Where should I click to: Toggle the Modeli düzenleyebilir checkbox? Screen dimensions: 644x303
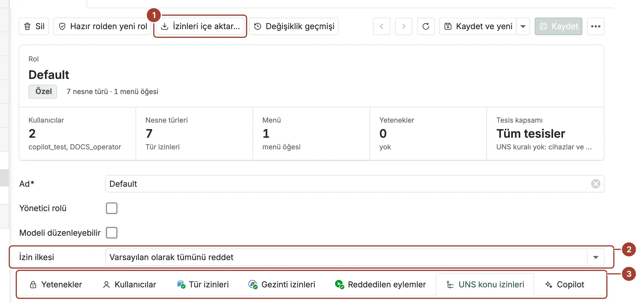click(112, 233)
